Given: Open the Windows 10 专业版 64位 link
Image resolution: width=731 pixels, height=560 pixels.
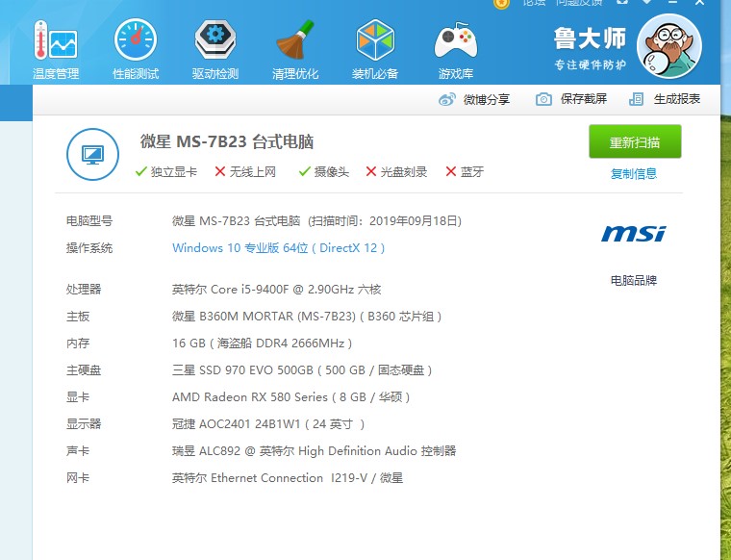Looking at the screenshot, I should pyautogui.click(x=278, y=248).
